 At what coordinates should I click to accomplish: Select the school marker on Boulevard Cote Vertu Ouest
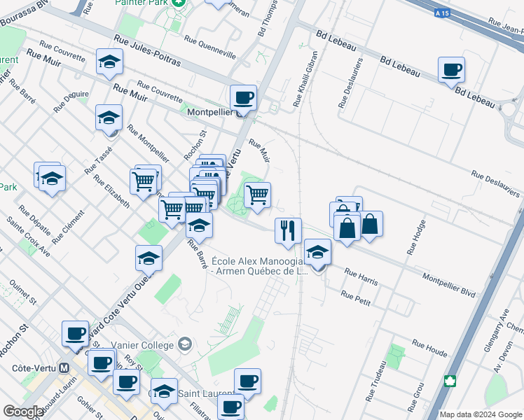pos(149,260)
